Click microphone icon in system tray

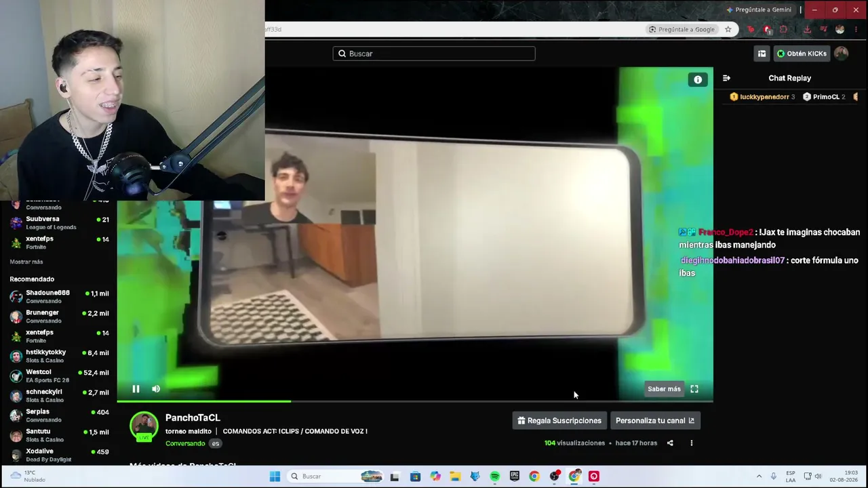pos(774,476)
